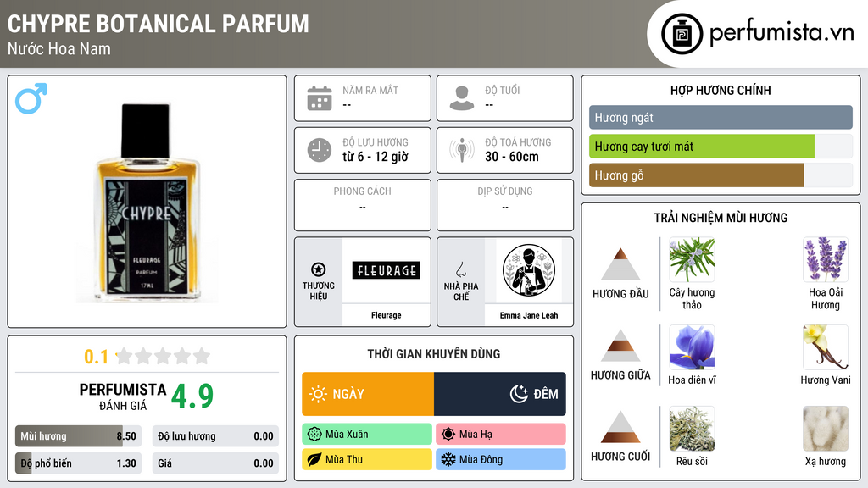The width and height of the screenshot is (868, 488).
Task: Click the Mùa Đông season tag
Action: (501, 459)
